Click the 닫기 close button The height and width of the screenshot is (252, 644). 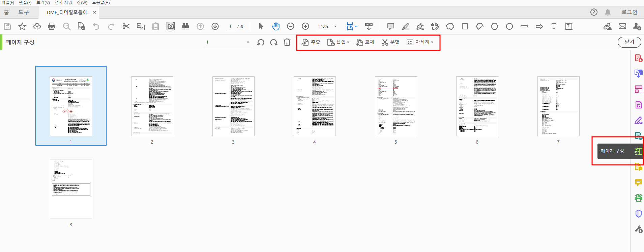click(629, 42)
